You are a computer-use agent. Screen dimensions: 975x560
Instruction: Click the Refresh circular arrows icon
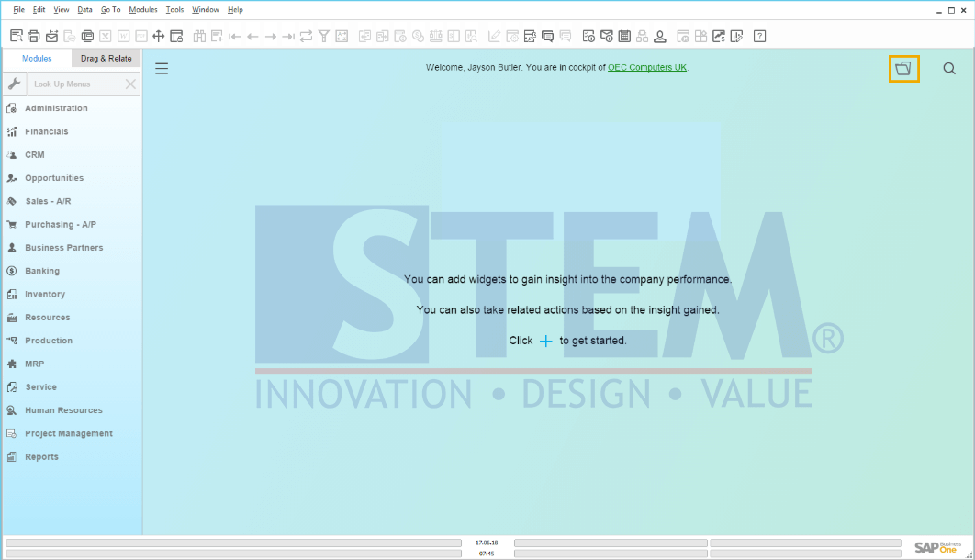[x=306, y=36]
